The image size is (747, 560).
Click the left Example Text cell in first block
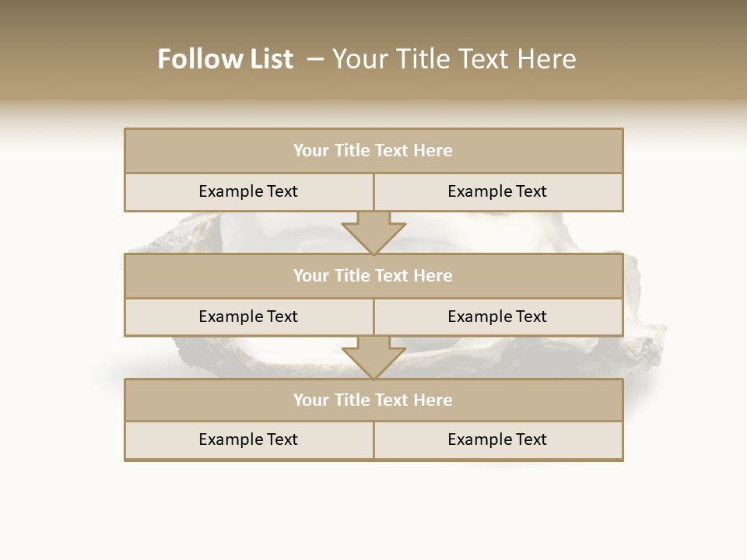click(248, 191)
